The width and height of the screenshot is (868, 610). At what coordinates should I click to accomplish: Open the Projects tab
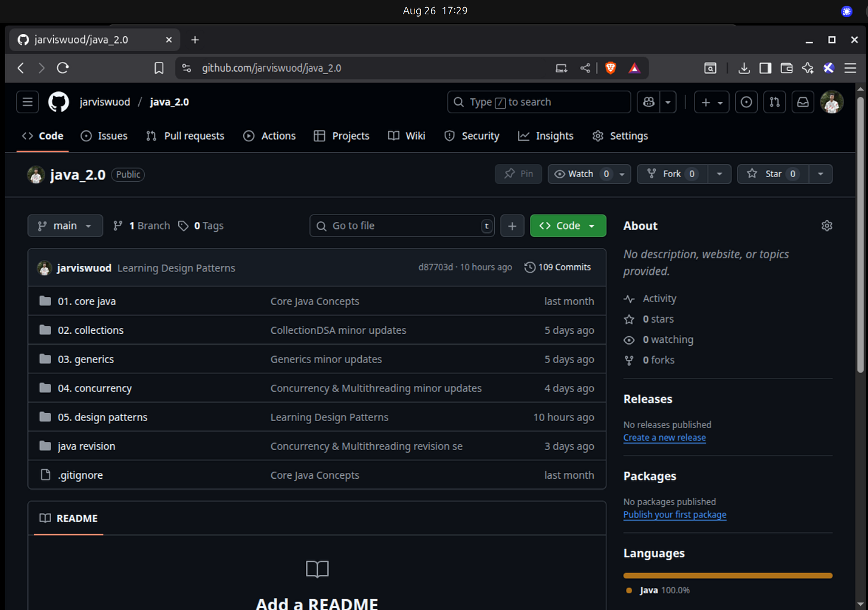tap(342, 136)
